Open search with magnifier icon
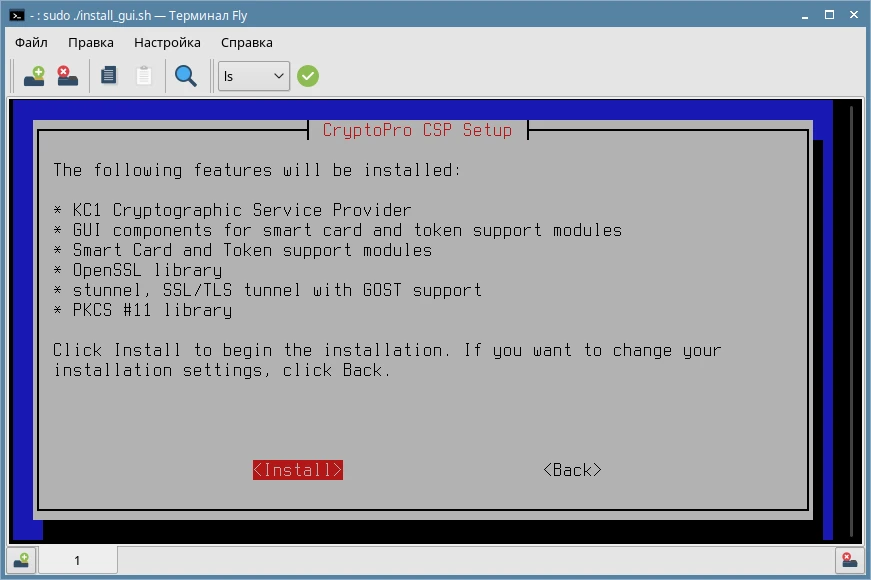Viewport: 871px width, 580px height. tap(186, 76)
